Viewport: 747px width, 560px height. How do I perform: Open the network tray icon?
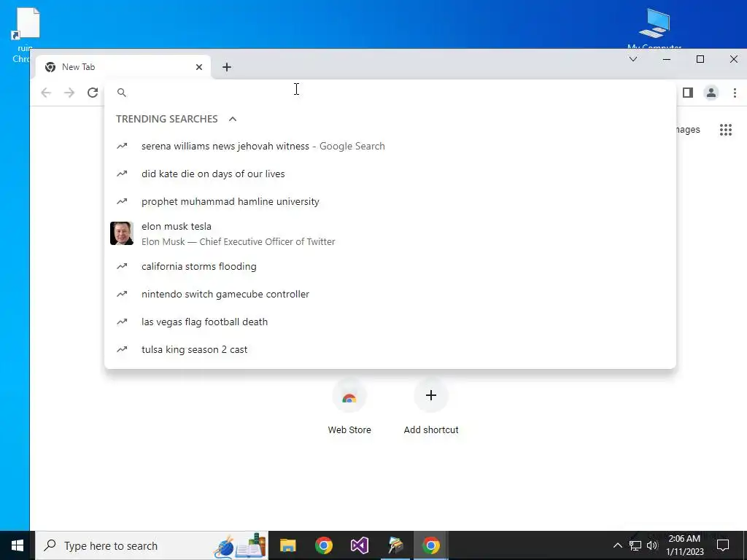[x=635, y=545]
